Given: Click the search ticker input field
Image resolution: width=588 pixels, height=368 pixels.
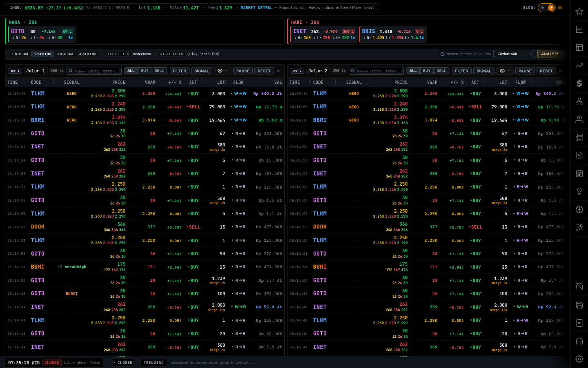Looking at the screenshot, I should click(x=466, y=54).
